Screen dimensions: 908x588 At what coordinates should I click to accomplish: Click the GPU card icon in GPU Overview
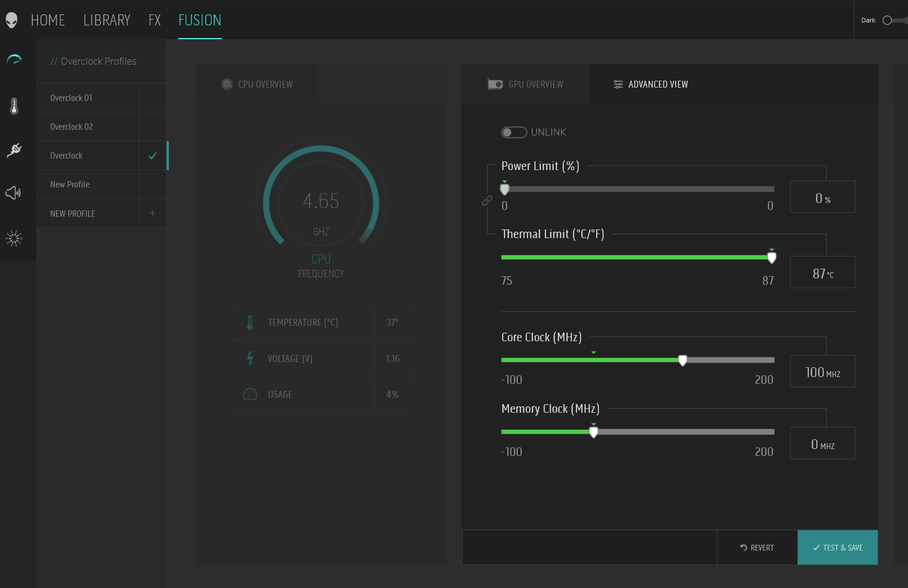(x=495, y=84)
